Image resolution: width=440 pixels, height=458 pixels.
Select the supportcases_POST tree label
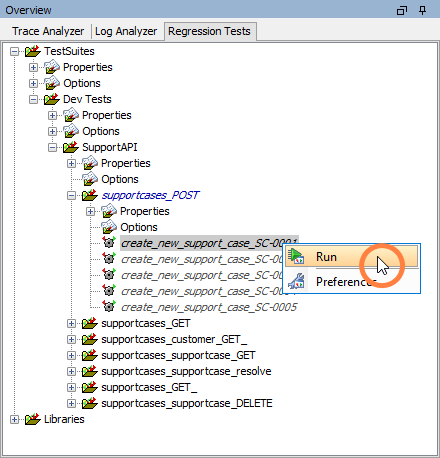click(150, 195)
